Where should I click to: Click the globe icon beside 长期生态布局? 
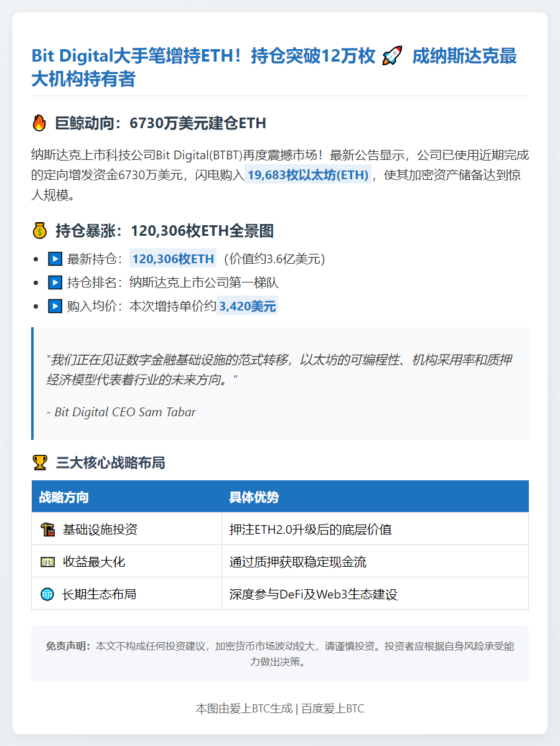coord(47,594)
